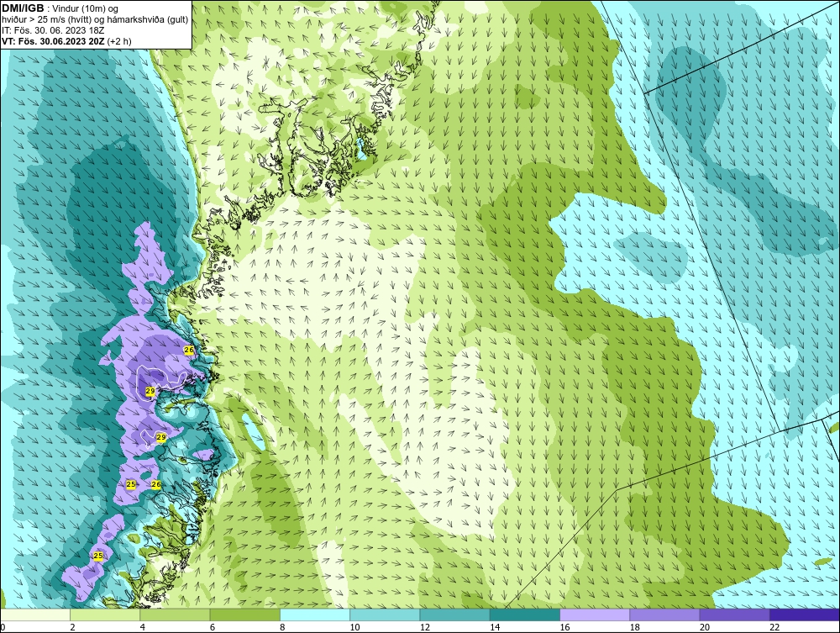The height and width of the screenshot is (633, 840).
Task: Pick the 14–16 m/s dark teal legend segment
Action: click(x=524, y=615)
